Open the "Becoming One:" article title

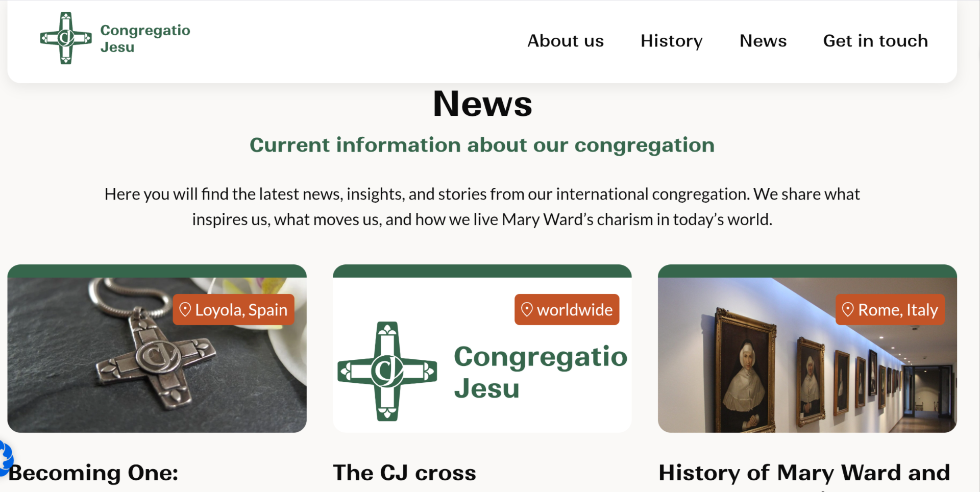[x=93, y=473]
